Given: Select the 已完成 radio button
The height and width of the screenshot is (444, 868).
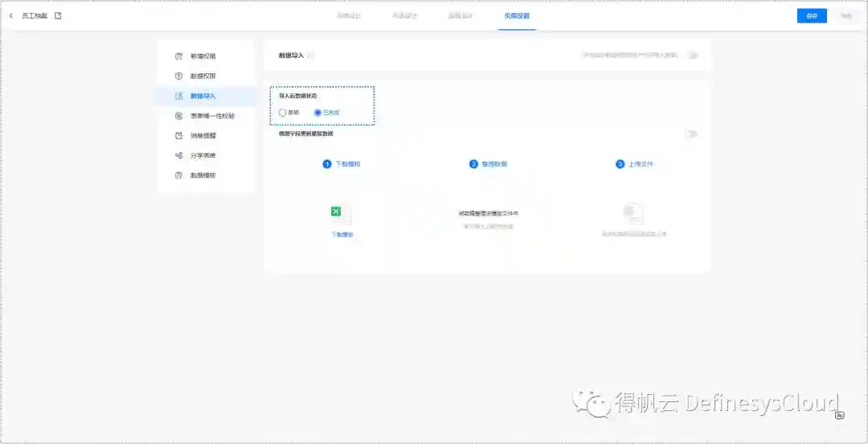Looking at the screenshot, I should (317, 113).
